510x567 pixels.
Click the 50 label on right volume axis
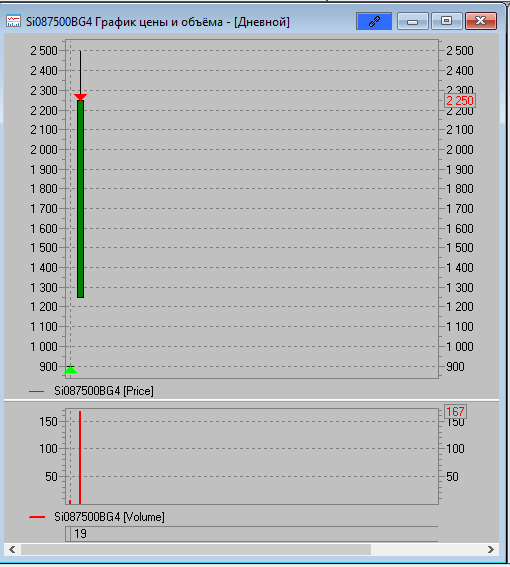452,476
